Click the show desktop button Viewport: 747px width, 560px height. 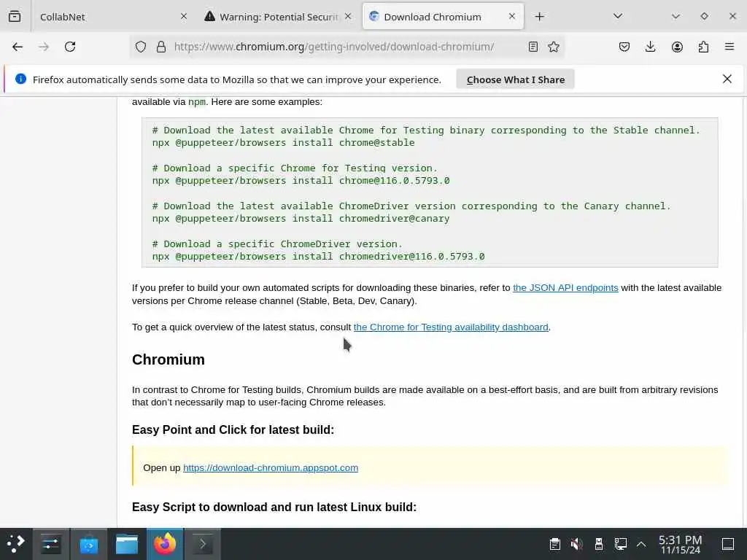728,544
